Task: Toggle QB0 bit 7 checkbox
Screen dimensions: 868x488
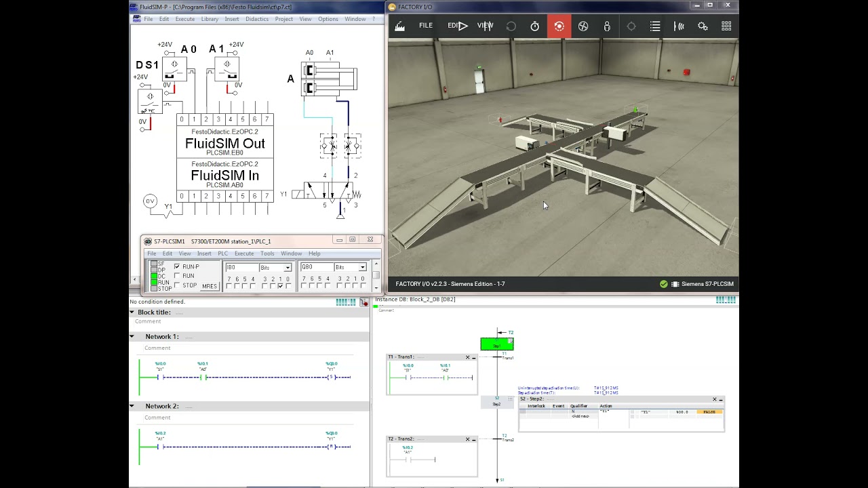Action: coord(304,286)
